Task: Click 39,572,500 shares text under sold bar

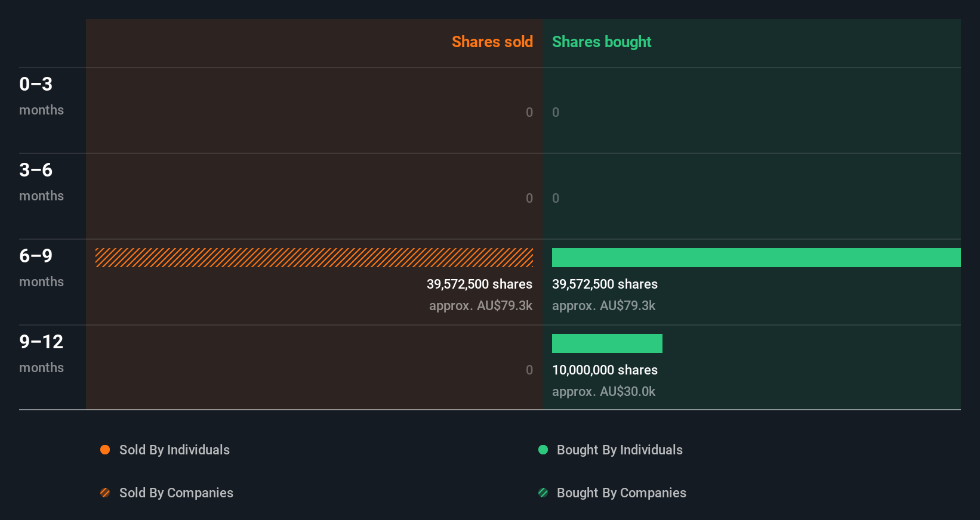Action: (x=479, y=284)
